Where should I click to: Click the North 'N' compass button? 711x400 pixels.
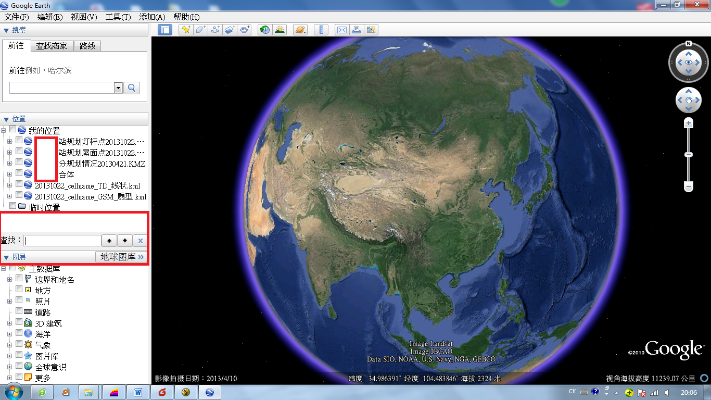click(688, 44)
